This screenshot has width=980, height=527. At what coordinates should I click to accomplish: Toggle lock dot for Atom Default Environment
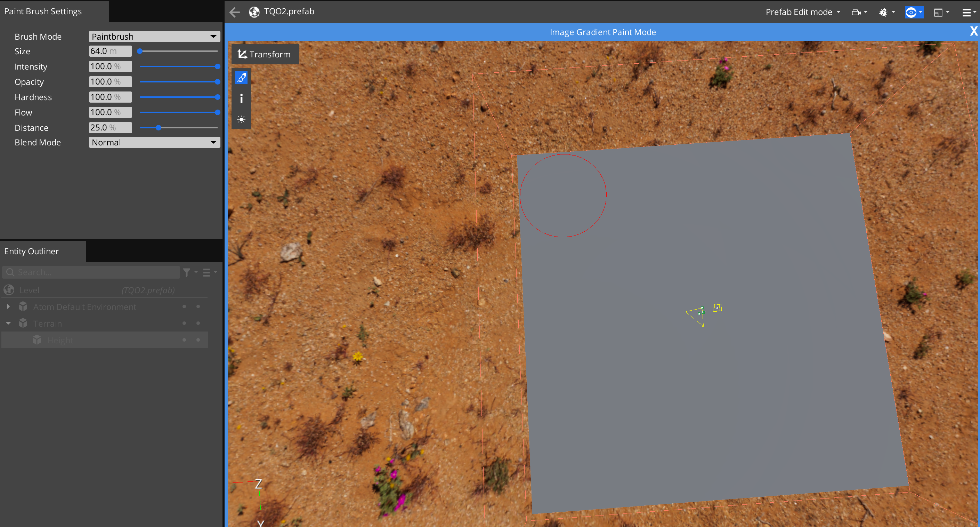pos(198,306)
